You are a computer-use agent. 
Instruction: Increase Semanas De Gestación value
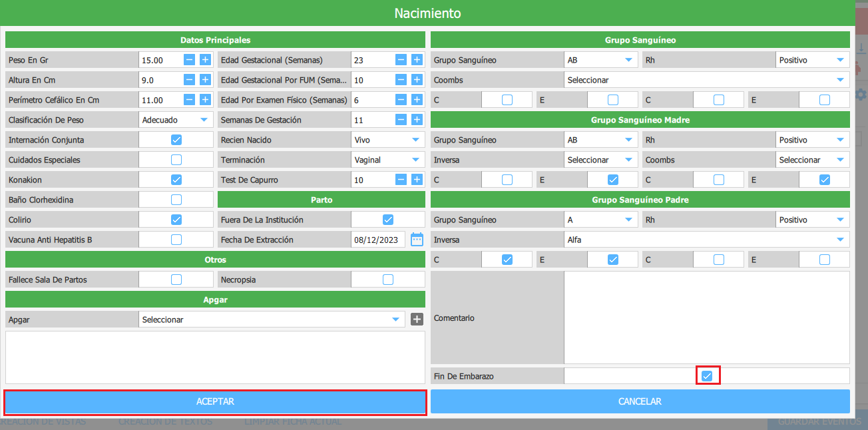(417, 120)
